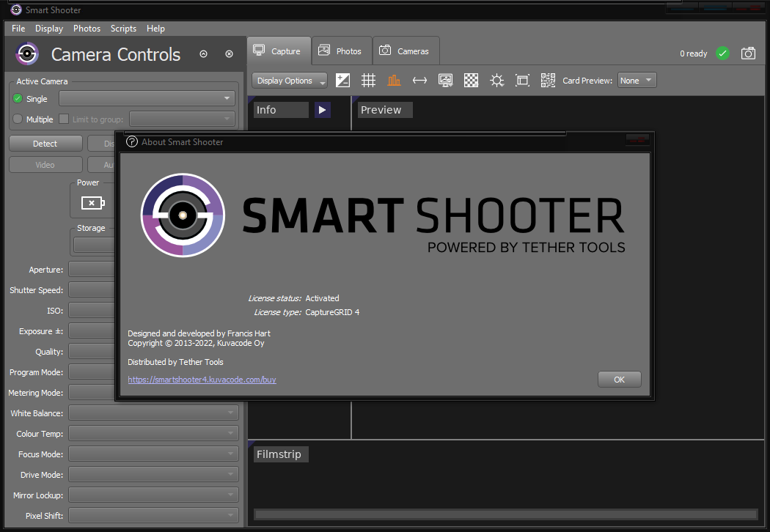Screen dimensions: 770x532
Task: Click the camera shutter icon at top right
Action: coord(749,53)
